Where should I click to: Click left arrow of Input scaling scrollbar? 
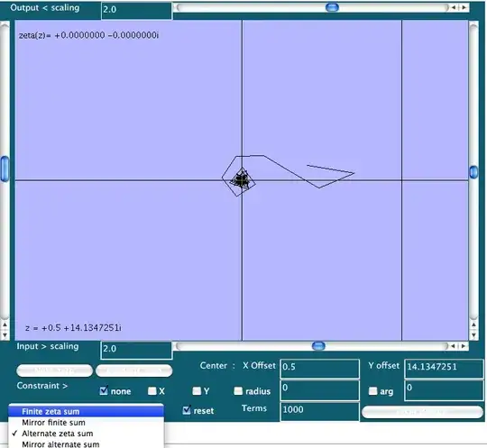tap(454, 346)
